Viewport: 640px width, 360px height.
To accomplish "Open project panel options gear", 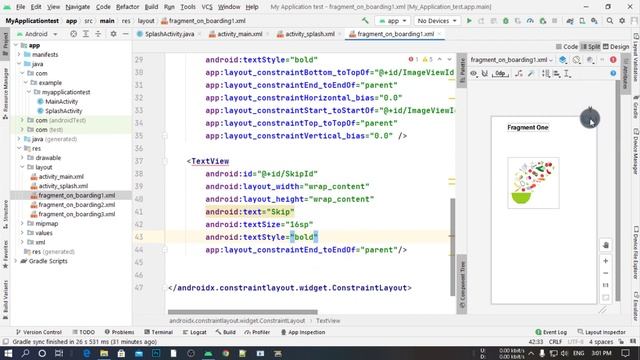I will [x=113, y=34].
